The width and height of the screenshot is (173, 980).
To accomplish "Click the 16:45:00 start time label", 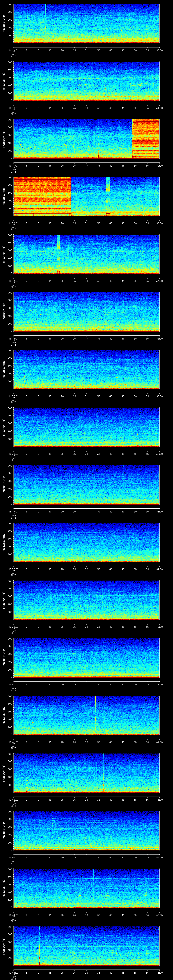I will pos(13,972).
